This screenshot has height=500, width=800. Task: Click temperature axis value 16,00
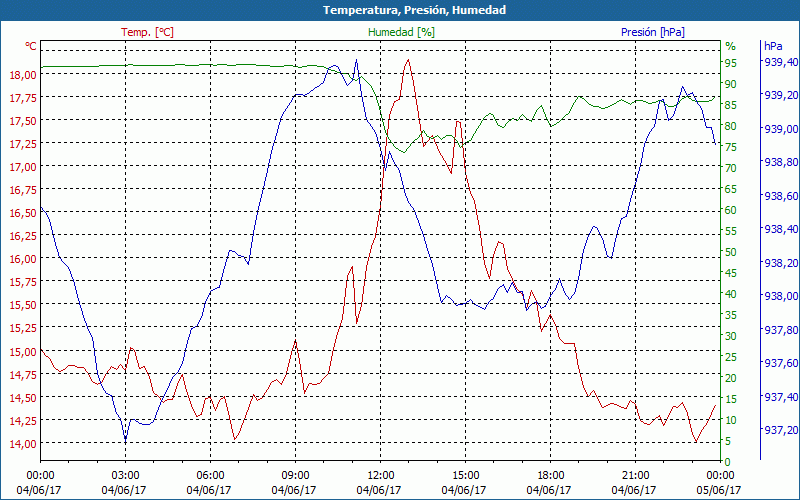tap(23, 259)
